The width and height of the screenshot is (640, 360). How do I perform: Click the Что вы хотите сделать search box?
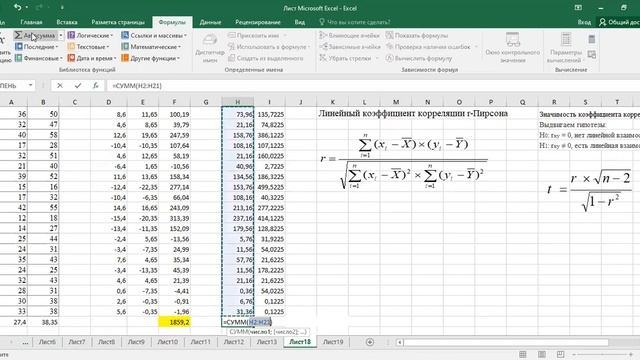coord(355,22)
